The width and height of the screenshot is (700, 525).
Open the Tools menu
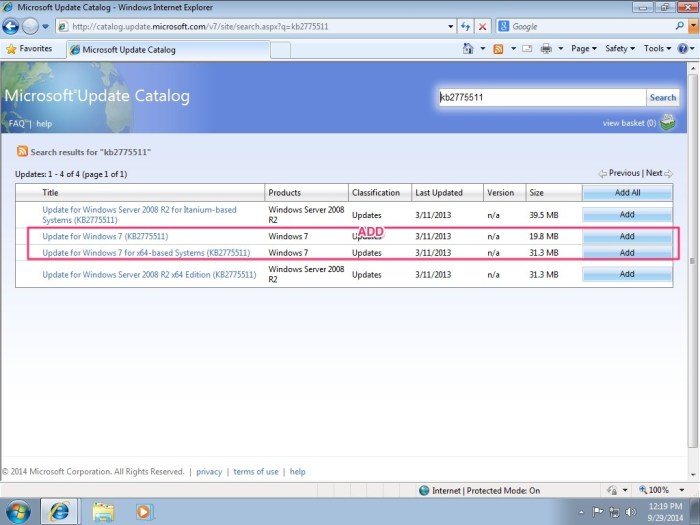coord(657,48)
